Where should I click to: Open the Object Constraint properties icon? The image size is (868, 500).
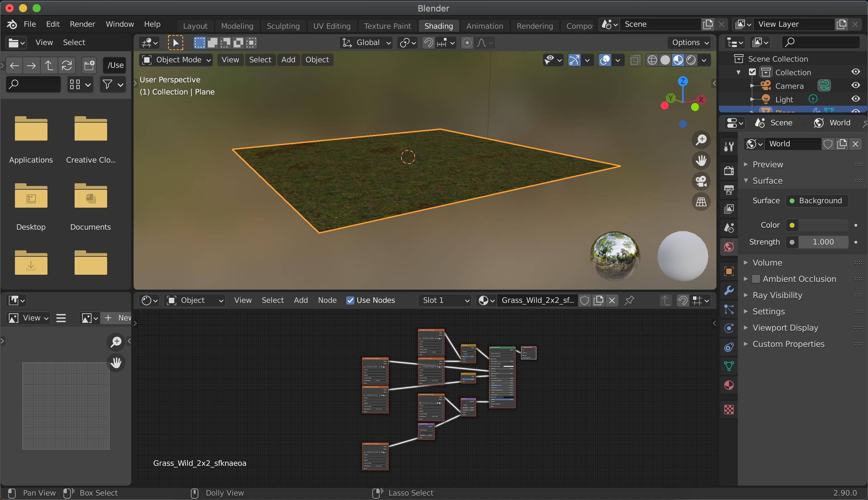tap(729, 347)
